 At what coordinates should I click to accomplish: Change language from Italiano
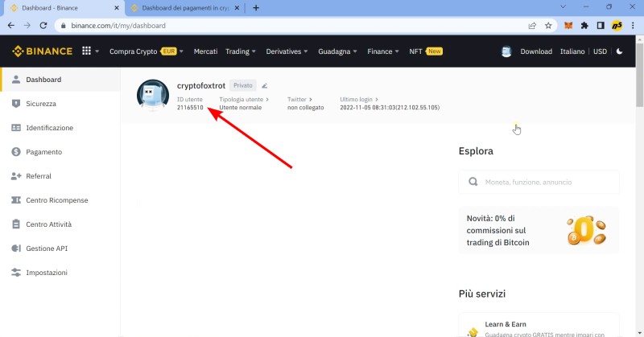(x=572, y=51)
